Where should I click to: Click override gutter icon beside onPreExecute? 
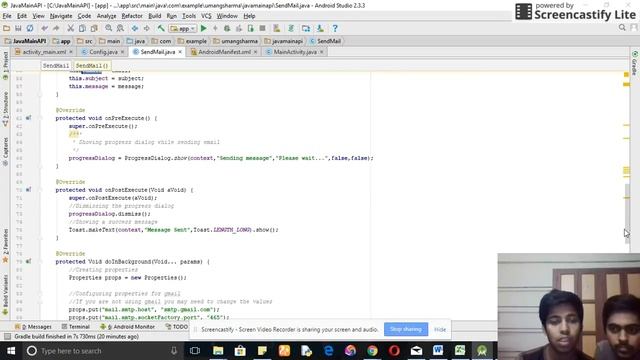[x=28, y=118]
